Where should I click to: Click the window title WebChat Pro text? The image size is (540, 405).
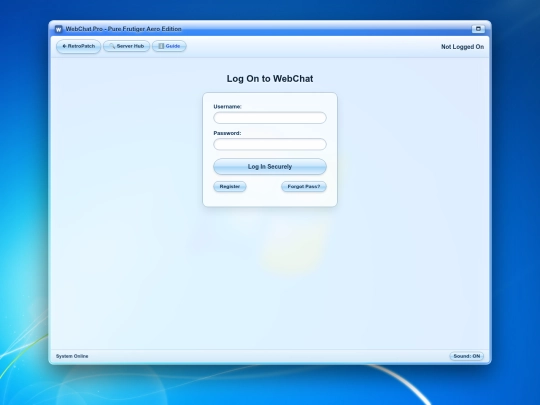pos(123,29)
